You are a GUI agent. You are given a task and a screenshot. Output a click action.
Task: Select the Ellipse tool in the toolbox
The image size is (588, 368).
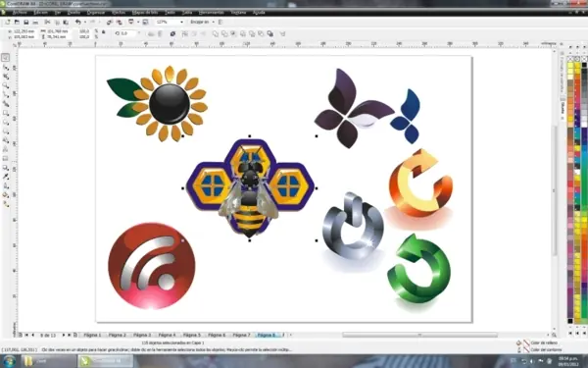5,122
